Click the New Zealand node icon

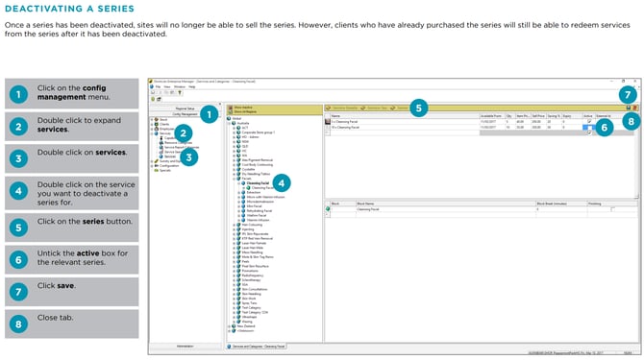pos(234,326)
